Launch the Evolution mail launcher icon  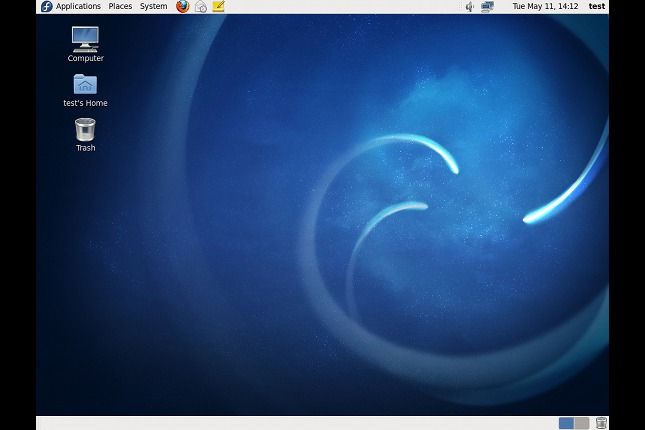(201, 6)
